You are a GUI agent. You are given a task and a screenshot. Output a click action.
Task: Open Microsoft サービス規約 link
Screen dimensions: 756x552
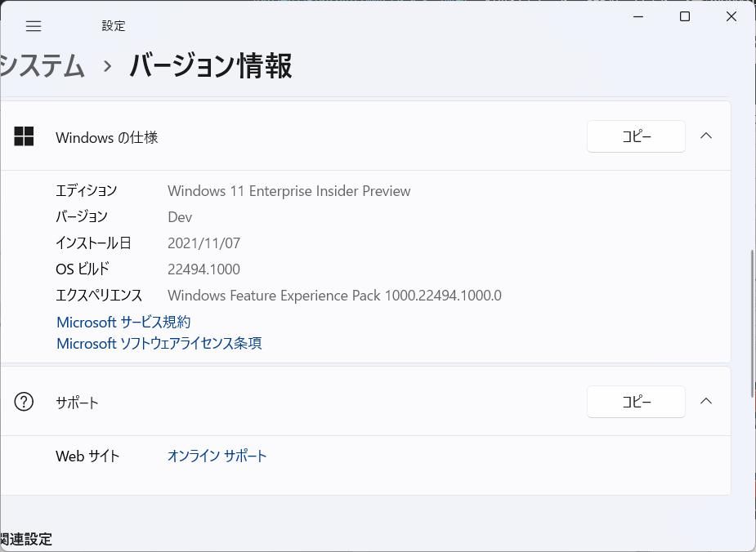[123, 323]
